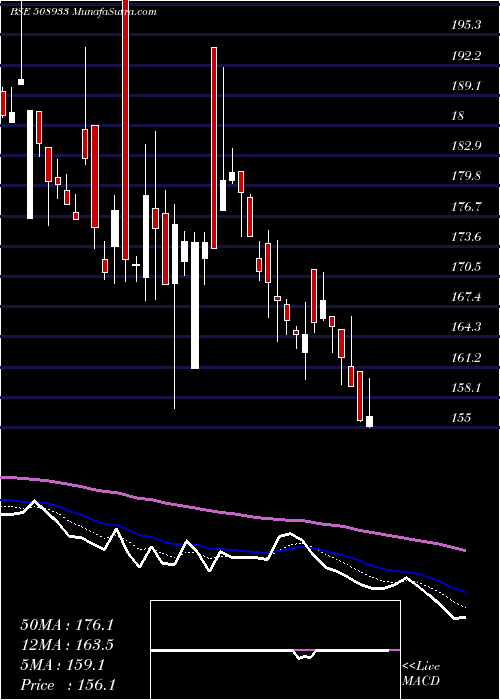The image size is (500, 700).
Task: Click the 192.2 price axis label
Action: (466, 55)
